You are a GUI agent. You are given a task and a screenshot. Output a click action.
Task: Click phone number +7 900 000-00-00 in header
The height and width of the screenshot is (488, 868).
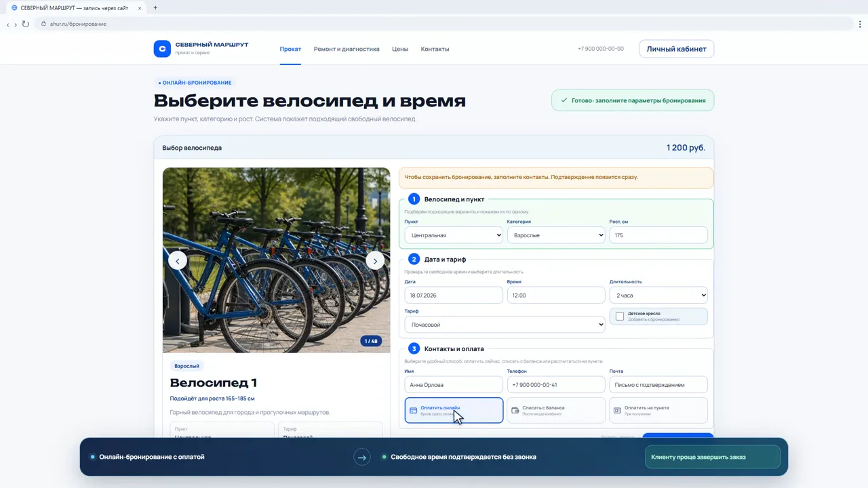coord(601,49)
